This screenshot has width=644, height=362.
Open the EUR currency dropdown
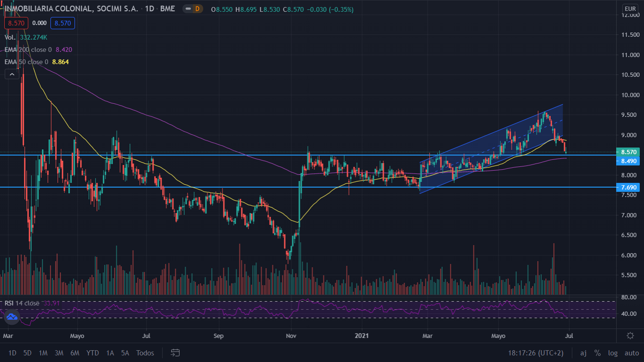pos(630,9)
